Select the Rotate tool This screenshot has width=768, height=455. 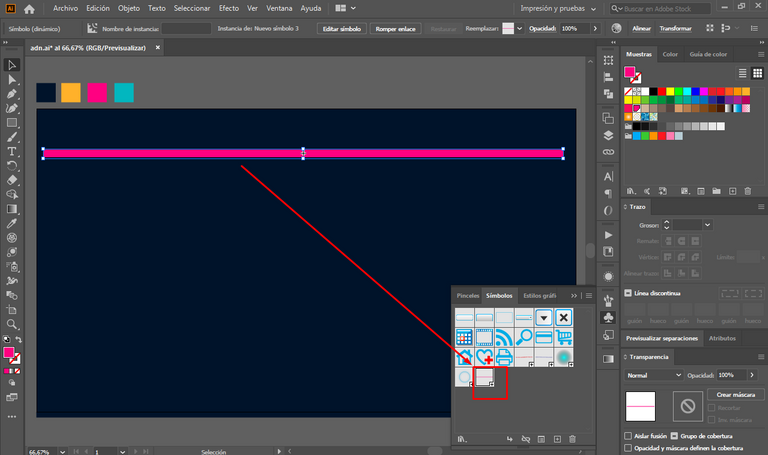(x=12, y=166)
